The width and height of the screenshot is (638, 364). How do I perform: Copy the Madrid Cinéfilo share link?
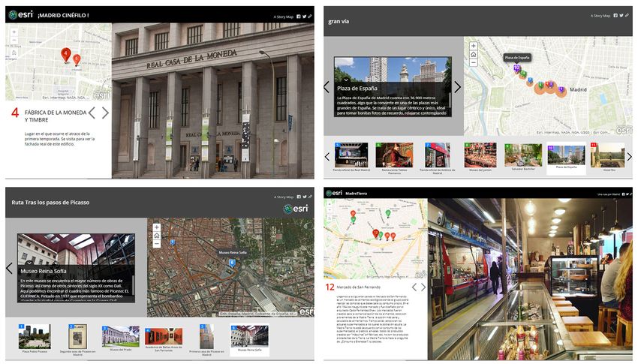coord(310,17)
